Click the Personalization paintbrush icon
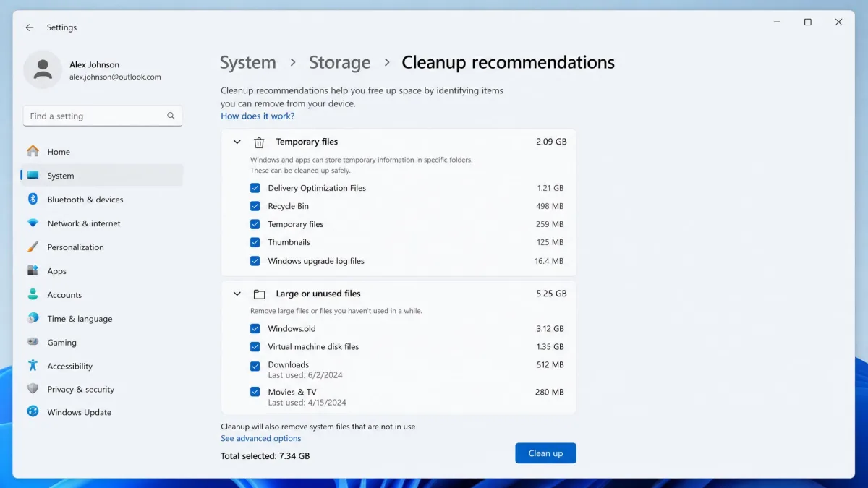The image size is (868, 488). [33, 247]
